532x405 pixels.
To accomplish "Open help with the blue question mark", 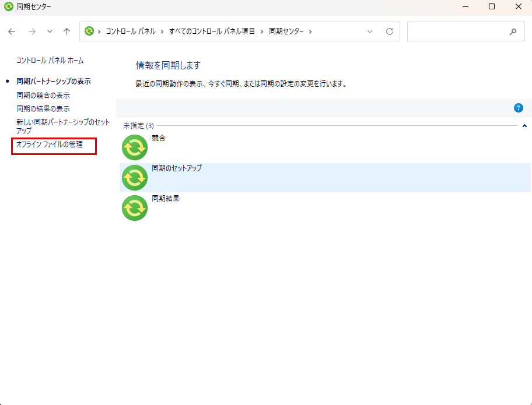I will tap(518, 108).
